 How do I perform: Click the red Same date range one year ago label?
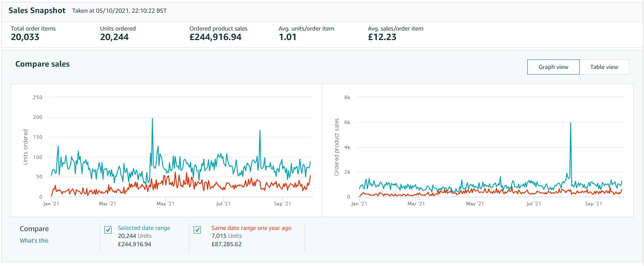[251, 228]
